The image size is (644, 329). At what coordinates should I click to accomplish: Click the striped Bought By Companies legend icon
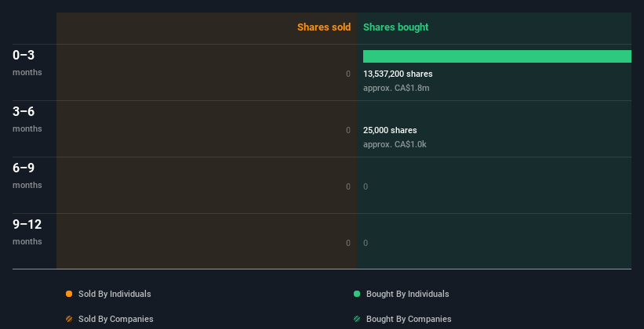[357, 319]
